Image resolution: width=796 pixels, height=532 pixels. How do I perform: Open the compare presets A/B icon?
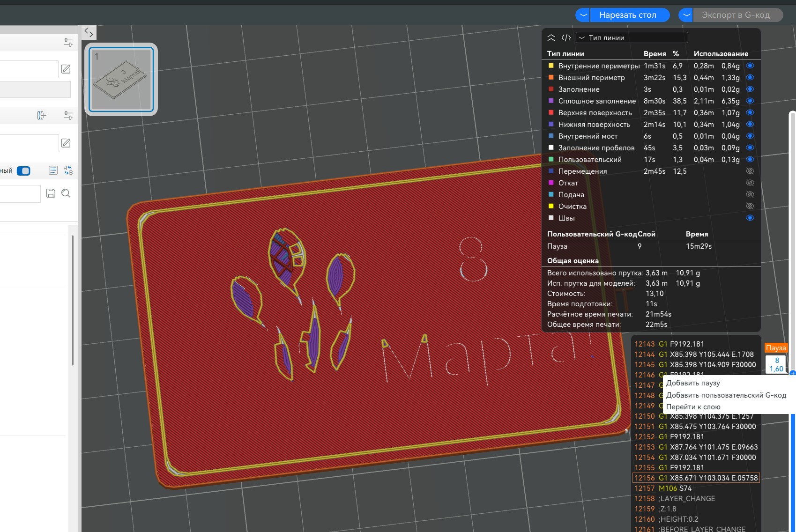point(68,170)
